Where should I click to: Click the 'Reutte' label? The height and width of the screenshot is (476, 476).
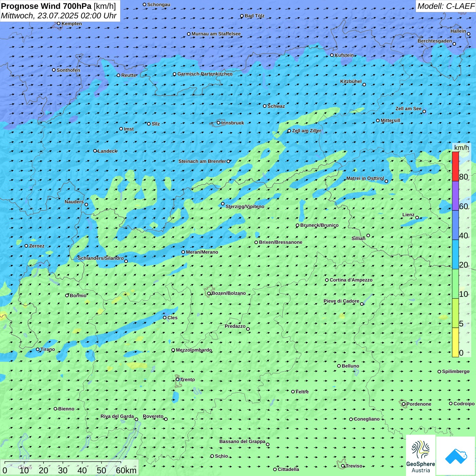(129, 75)
